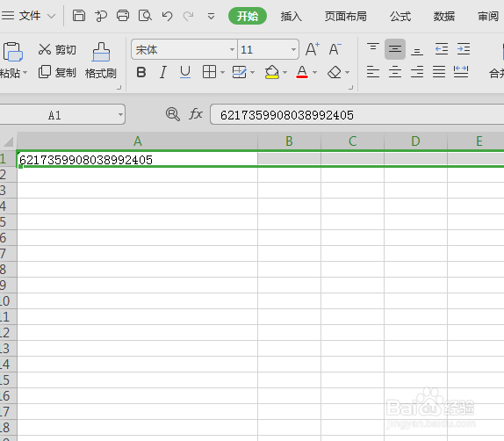Screen dimensions: 504x441
Task: Align text left horizontally
Action: point(373,72)
